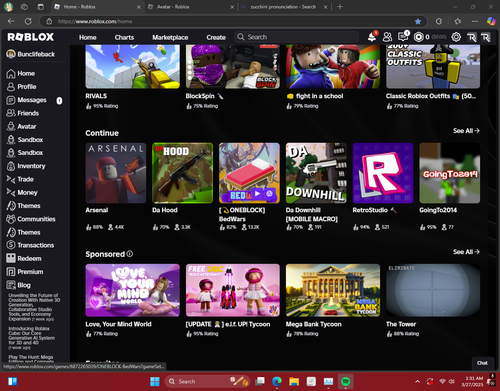
Task: Open Inventory in the sidebar
Action: pos(26,166)
